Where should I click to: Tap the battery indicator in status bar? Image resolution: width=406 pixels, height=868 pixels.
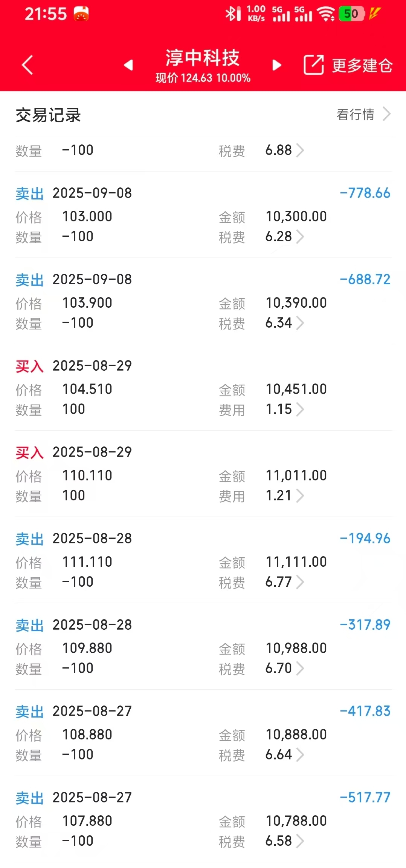tap(352, 14)
